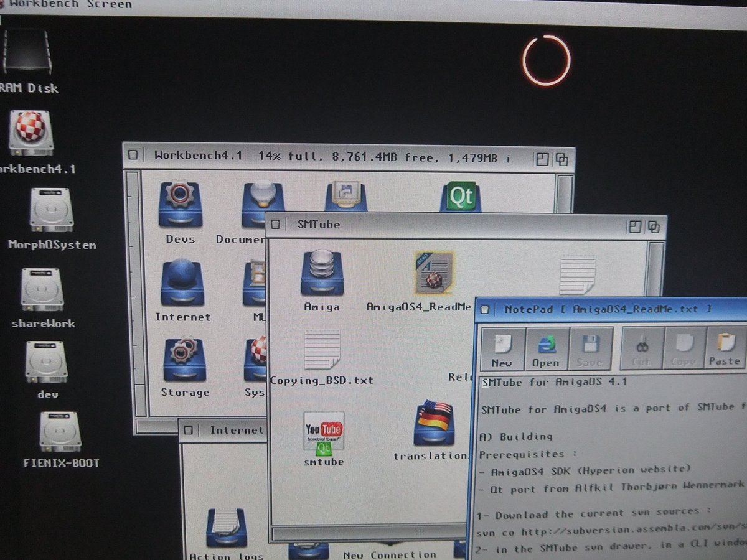Select the shareWork hard disk icon

pyautogui.click(x=42, y=291)
